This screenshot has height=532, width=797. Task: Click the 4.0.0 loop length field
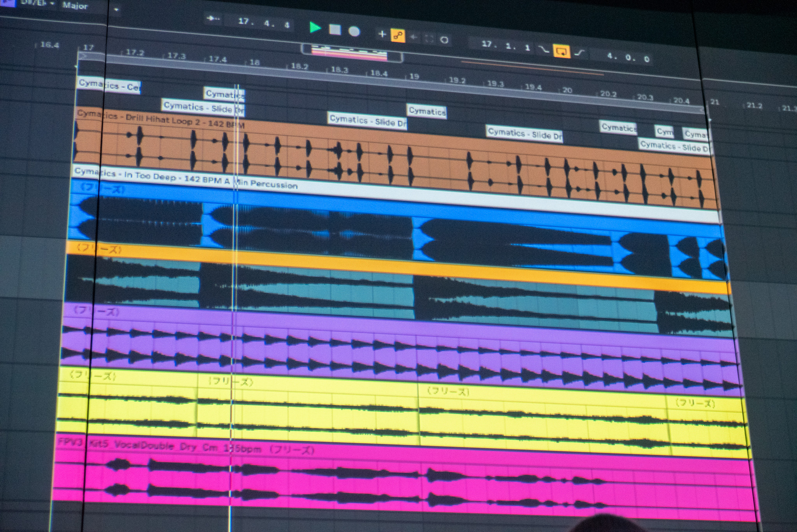click(628, 58)
